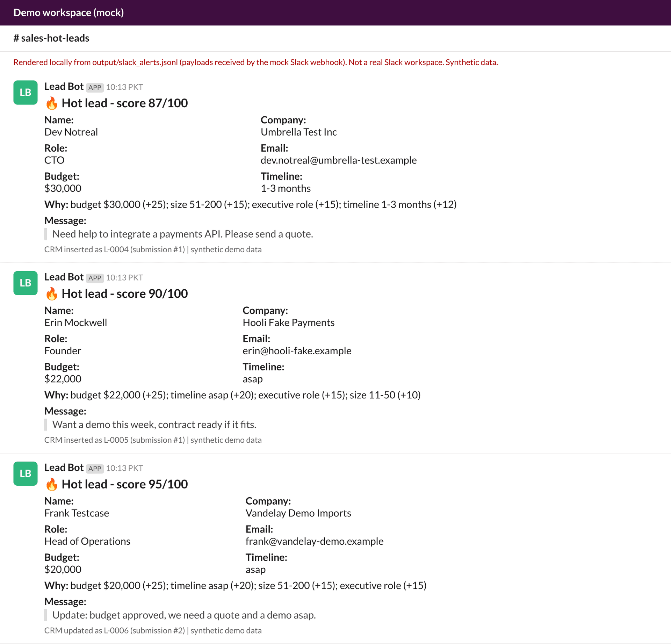Viewport: 671px width, 644px height.
Task: Click the APP badge on the Frank Testcase message
Action: (x=95, y=468)
